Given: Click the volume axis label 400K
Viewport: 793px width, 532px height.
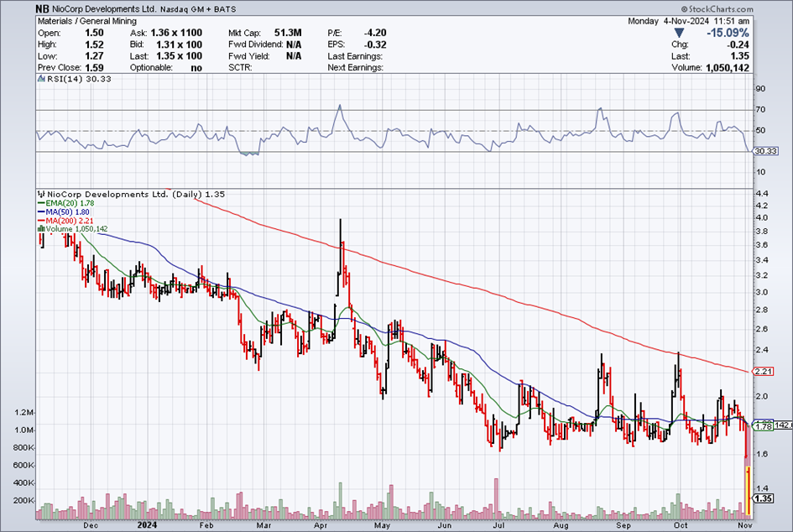Looking at the screenshot, I should pyautogui.click(x=23, y=483).
